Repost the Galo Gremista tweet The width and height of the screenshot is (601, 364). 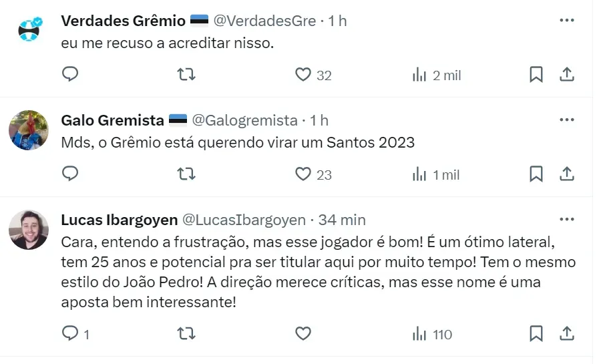186,174
